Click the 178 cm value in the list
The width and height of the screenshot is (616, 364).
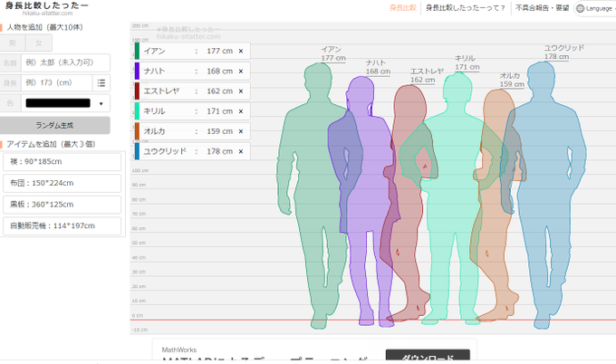[220, 151]
